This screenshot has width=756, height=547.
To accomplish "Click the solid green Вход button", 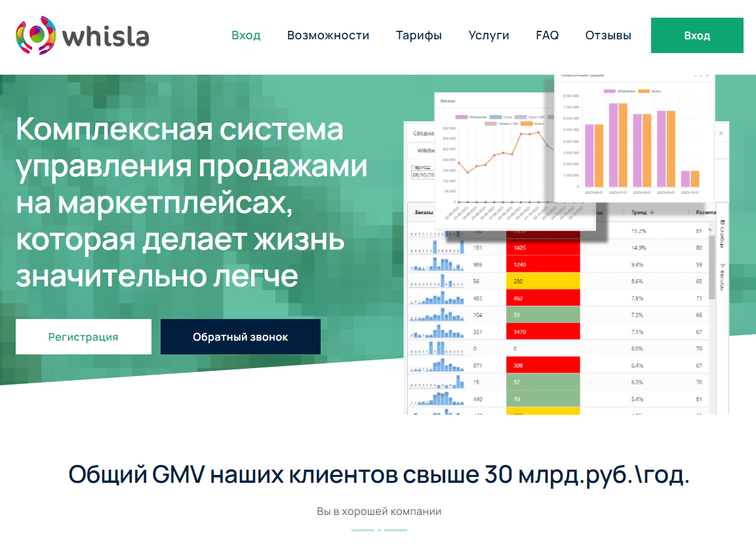I will coord(697,35).
